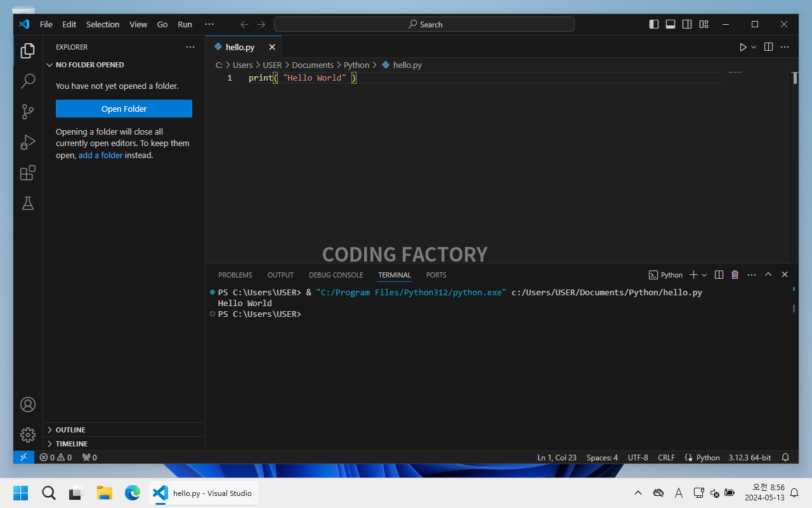Open the Search view in activity bar

28,81
